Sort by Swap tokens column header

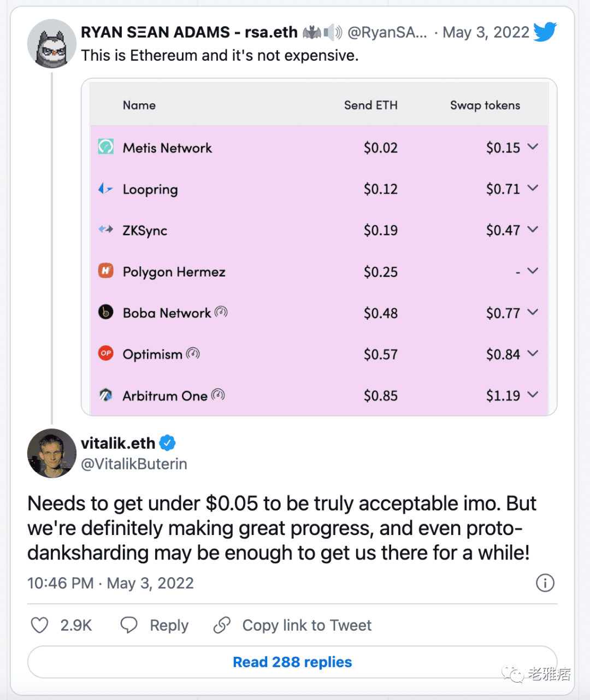[485, 105]
